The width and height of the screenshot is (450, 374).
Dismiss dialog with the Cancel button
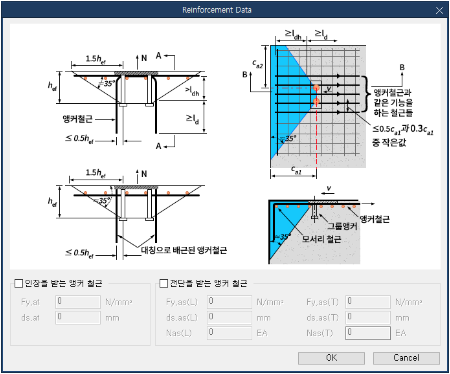406,358
